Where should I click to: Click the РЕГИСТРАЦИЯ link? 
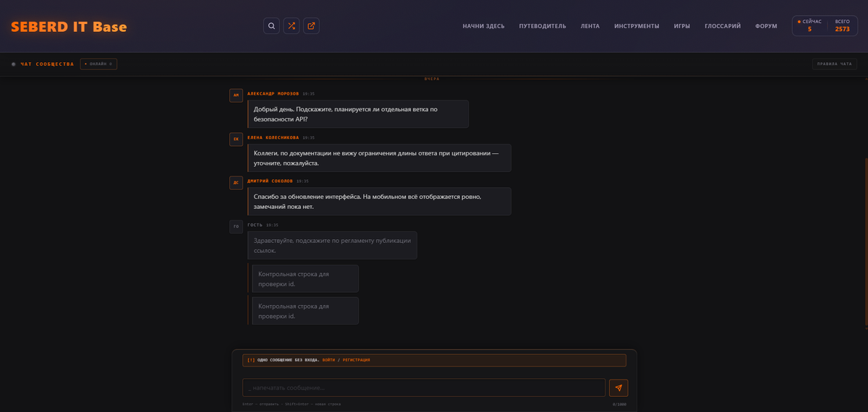[355, 360]
